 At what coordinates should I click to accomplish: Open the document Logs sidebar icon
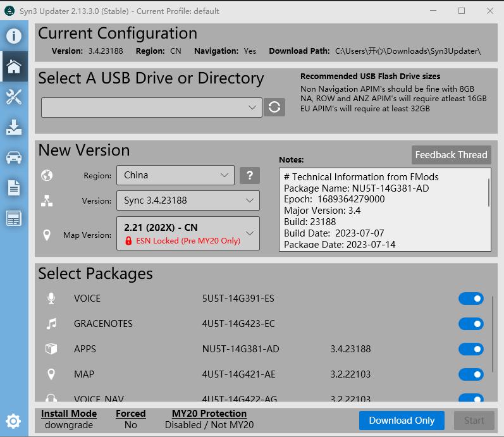pos(14,188)
